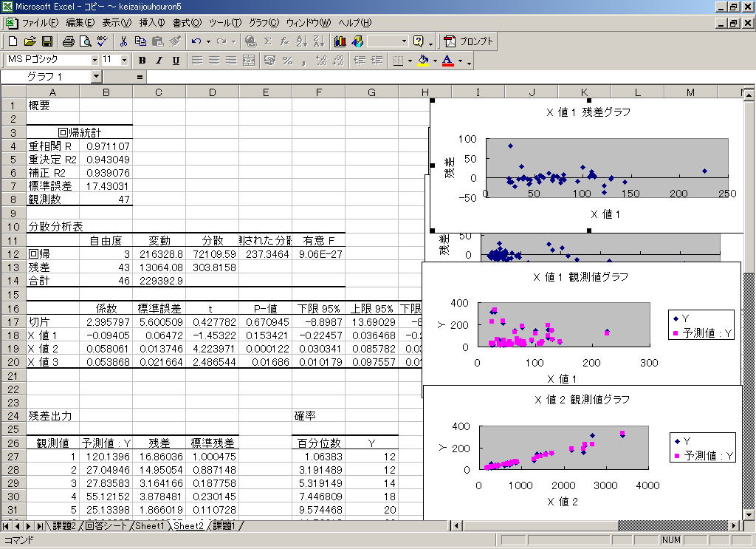Open the グラフ(C) menu
This screenshot has width=756, height=549.
point(264,23)
